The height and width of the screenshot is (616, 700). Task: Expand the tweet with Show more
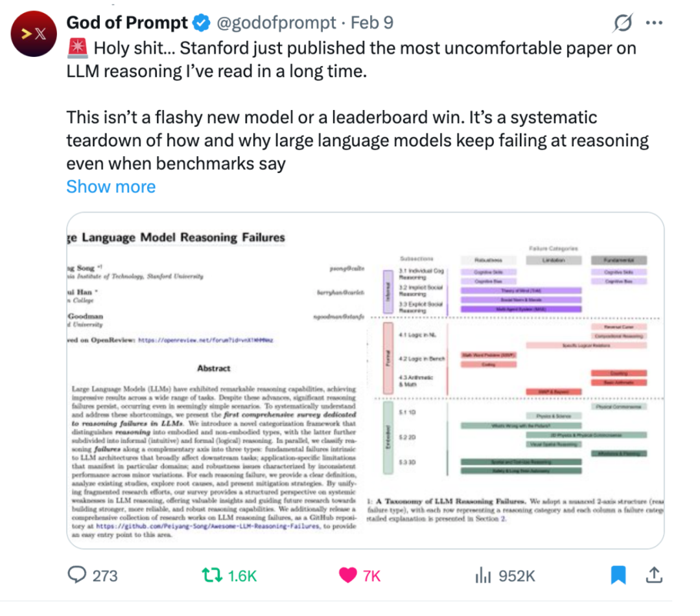pyautogui.click(x=111, y=187)
